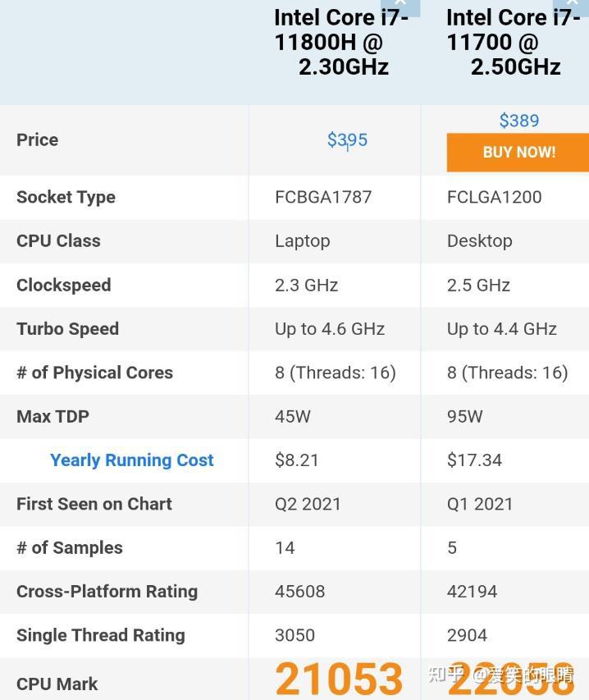Click the Turbo Speed row label
Image resolution: width=589 pixels, height=700 pixels.
(67, 329)
